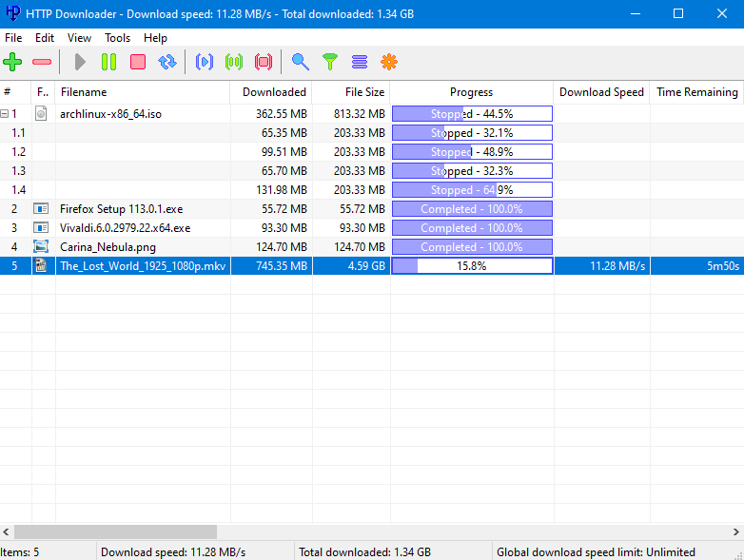Select part row 1.4
The height and width of the screenshot is (560, 744).
372,189
